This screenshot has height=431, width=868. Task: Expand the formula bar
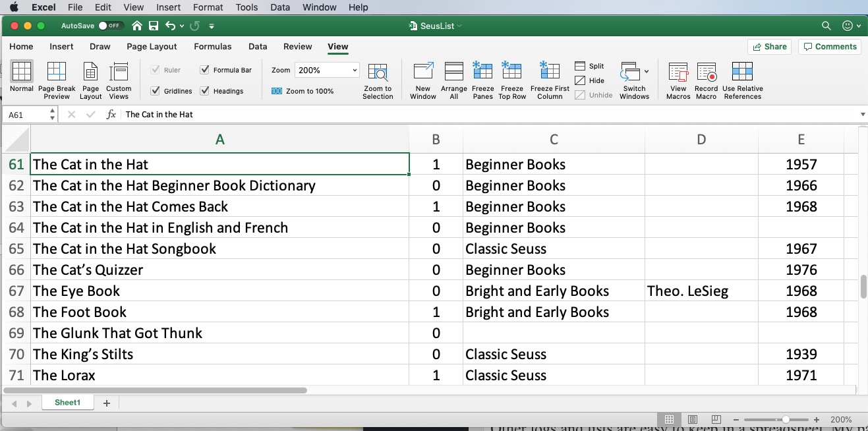[x=863, y=114]
